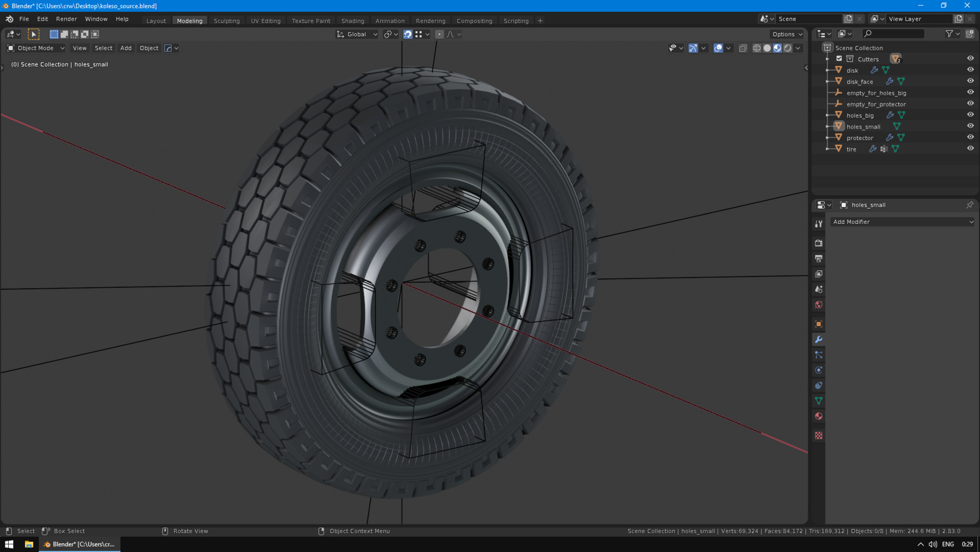The image size is (980, 552).
Task: Select the World Properties globe icon
Action: pos(818,305)
